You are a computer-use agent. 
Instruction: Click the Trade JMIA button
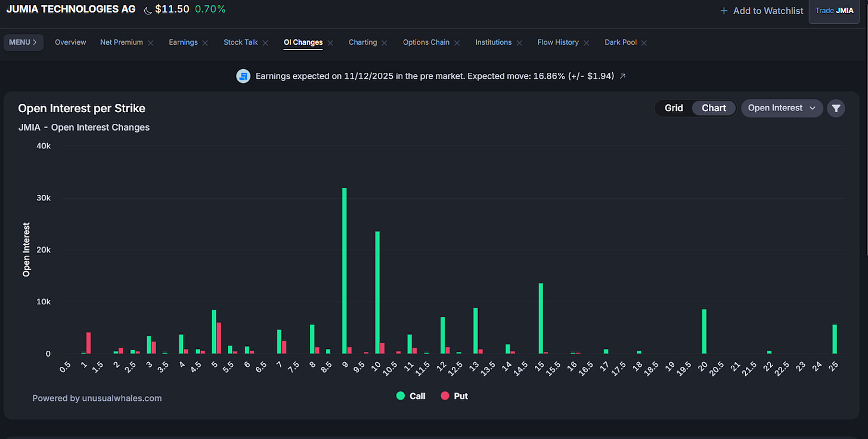(x=834, y=11)
